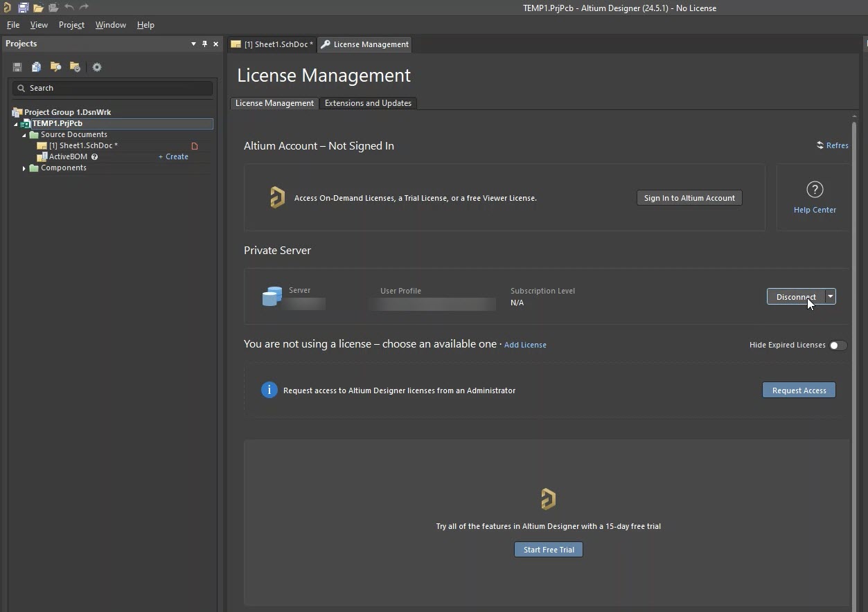Open the Window menu
This screenshot has height=612, width=868.
[111, 25]
